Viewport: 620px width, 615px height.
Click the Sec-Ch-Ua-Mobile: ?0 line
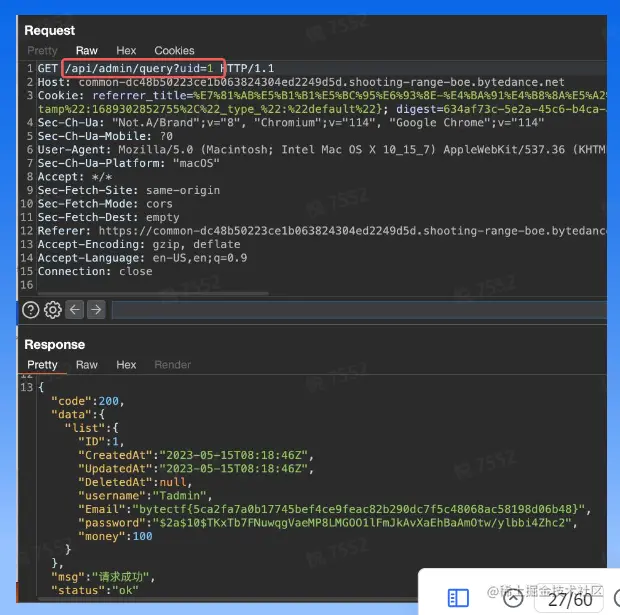coord(105,136)
